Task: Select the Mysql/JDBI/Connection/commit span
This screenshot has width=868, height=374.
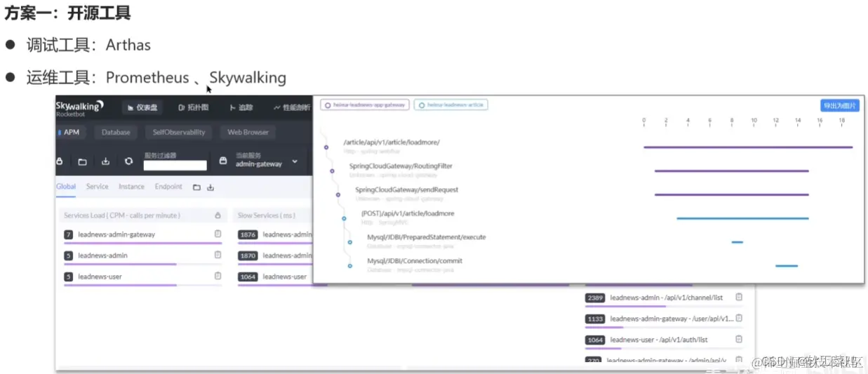Action: click(x=414, y=261)
